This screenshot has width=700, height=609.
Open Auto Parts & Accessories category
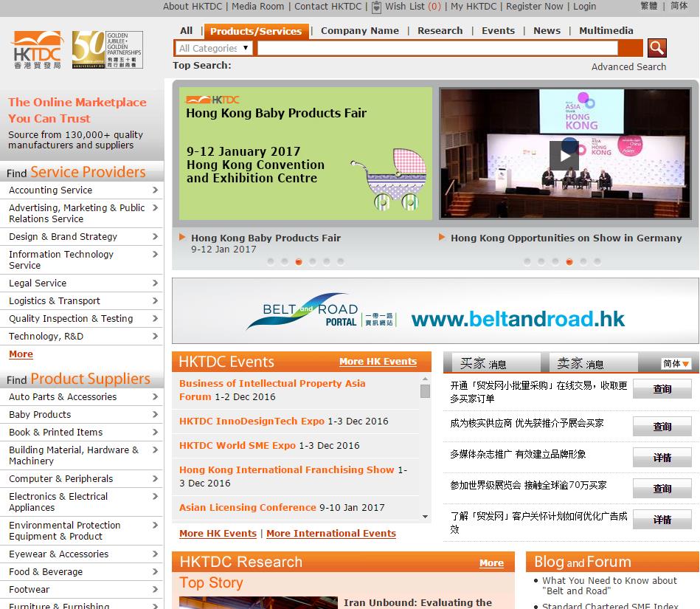[x=63, y=396]
